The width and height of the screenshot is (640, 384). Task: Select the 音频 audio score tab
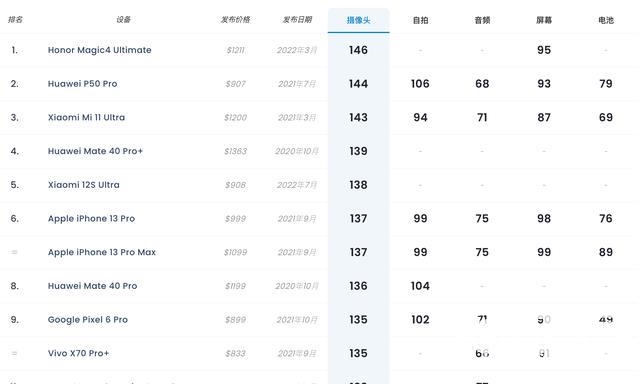pyautogui.click(x=482, y=20)
